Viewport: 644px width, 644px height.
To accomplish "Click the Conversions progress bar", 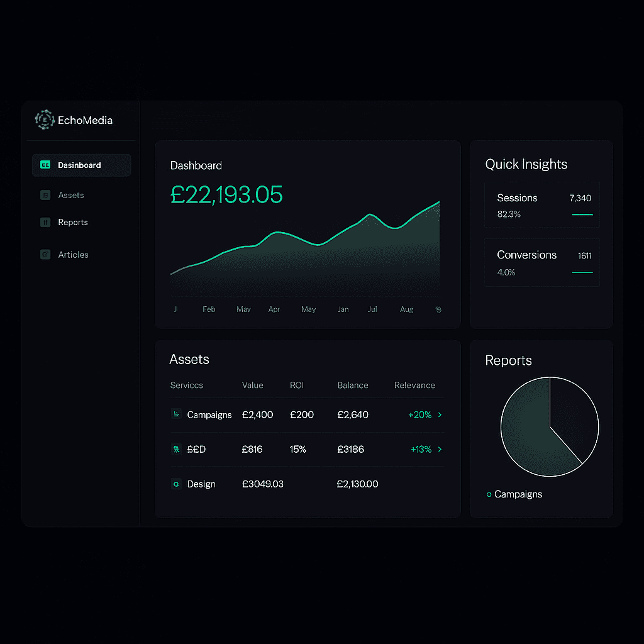I will tap(582, 272).
